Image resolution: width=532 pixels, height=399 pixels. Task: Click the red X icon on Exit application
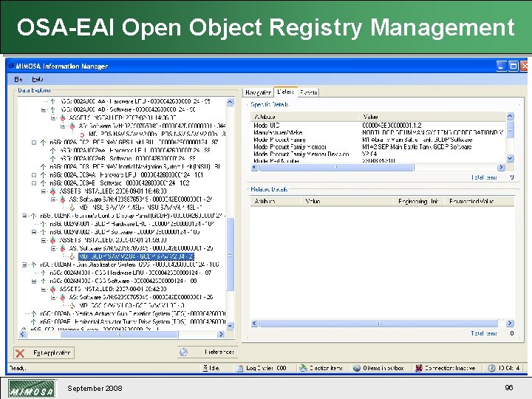point(20,353)
